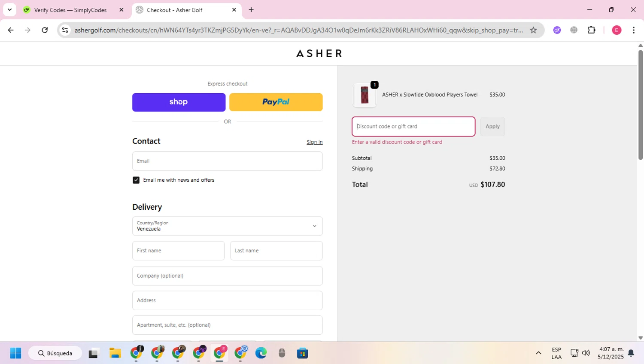Screen dimensions: 644x364
Task: Bookmark this page with the star icon
Action: point(533,30)
